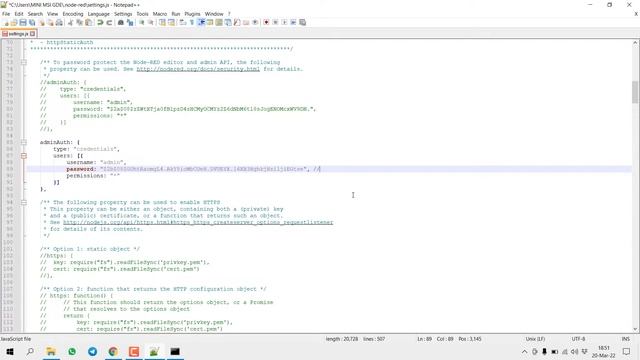The height and width of the screenshot is (360, 640).
Task: Click the Playback macro icon
Action: click(284, 22)
